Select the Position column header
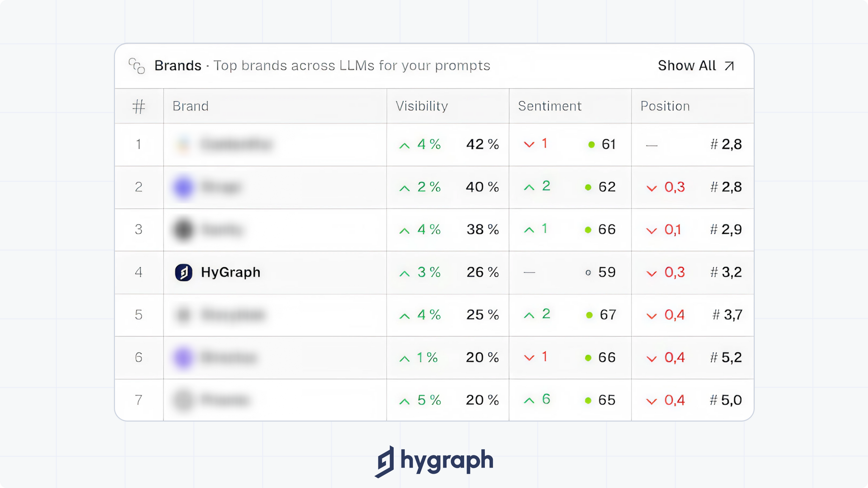The height and width of the screenshot is (488, 868). 665,106
